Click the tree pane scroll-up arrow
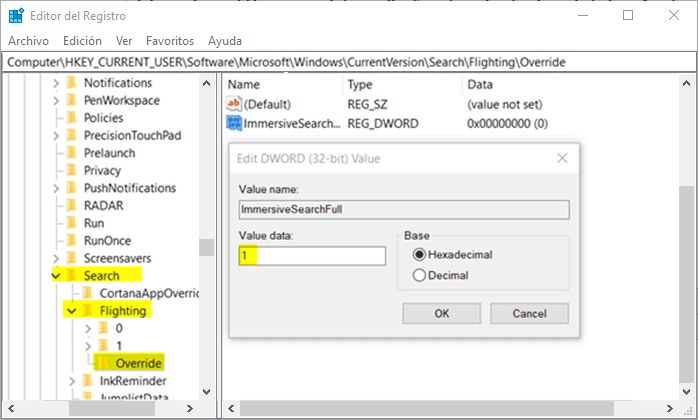This screenshot has height=420, width=698. coord(207,83)
